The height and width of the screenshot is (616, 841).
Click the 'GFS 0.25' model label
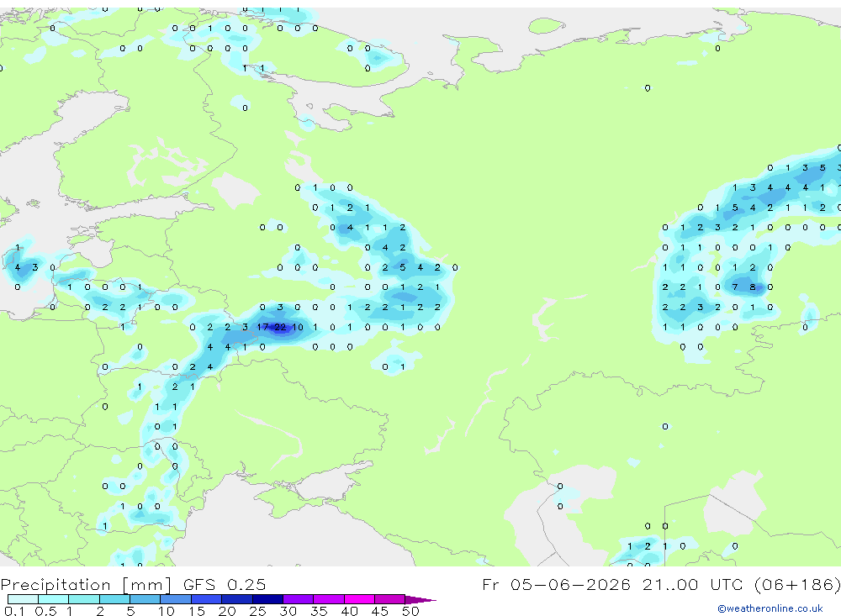(x=225, y=585)
